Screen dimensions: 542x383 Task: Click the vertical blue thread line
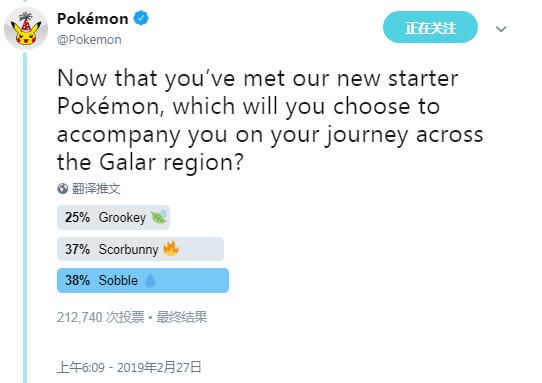[25, 218]
